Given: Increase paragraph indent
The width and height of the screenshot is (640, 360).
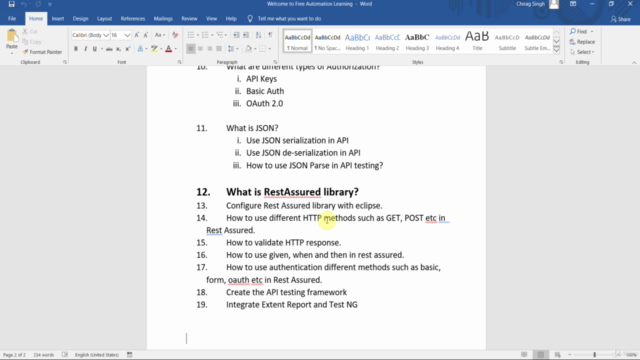Looking at the screenshot, I should 246,35.
